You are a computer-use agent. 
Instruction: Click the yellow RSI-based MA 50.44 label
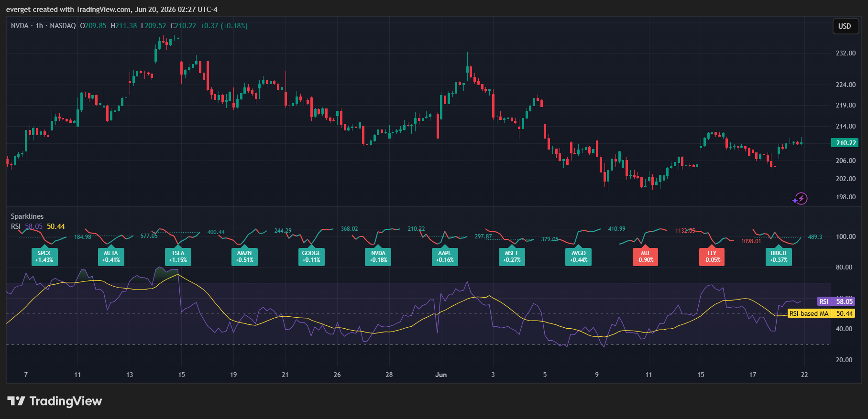pos(821,313)
